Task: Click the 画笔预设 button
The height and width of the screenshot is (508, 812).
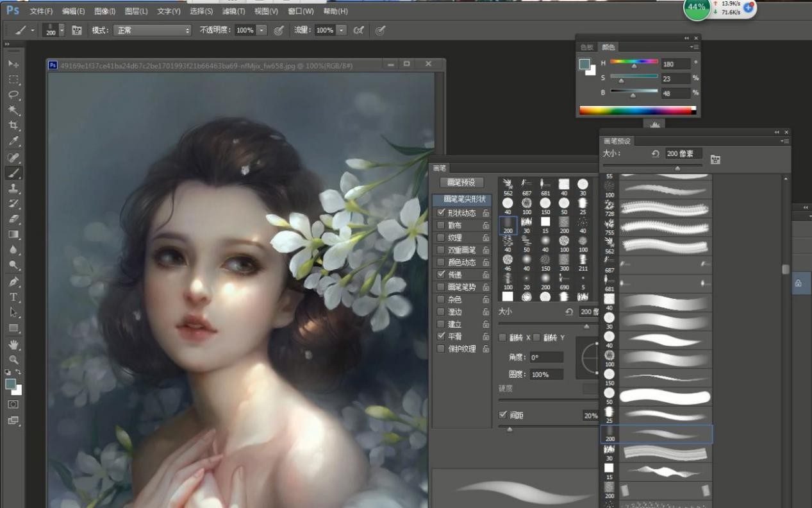Action: point(461,183)
